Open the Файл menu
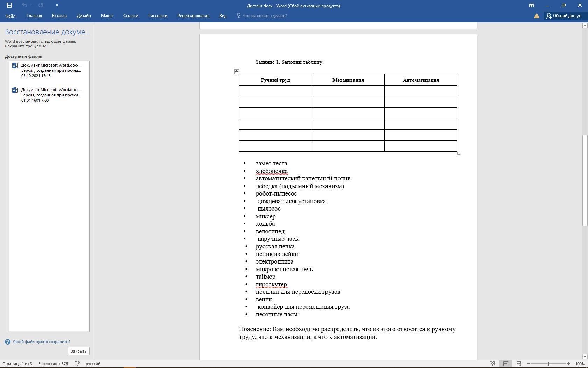Viewport: 588px width, 368px height. (10, 16)
